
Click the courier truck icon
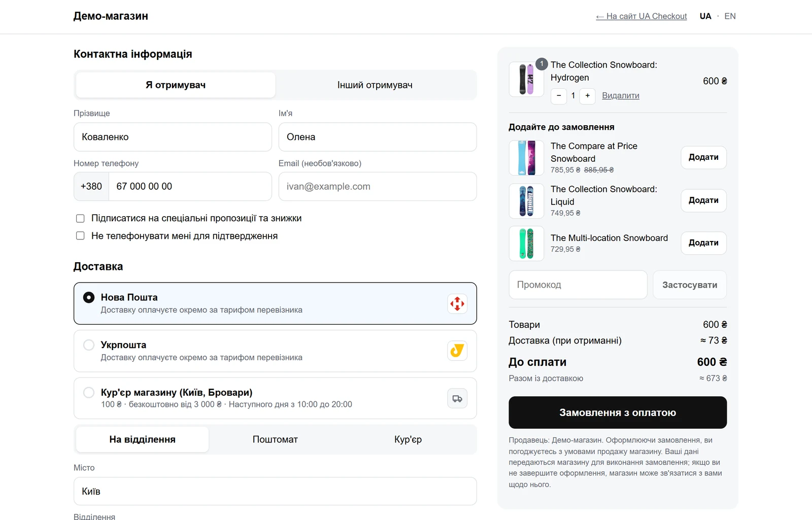[x=457, y=398]
